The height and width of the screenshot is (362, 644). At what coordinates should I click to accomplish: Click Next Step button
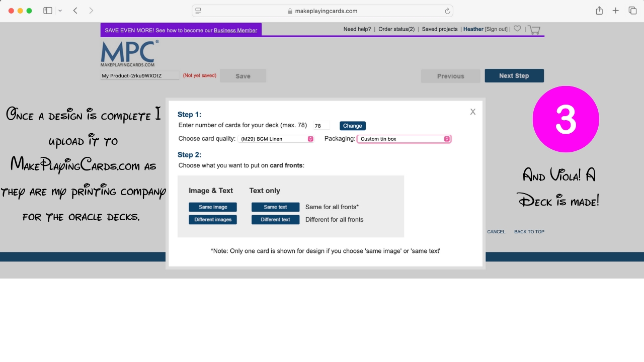pos(514,76)
